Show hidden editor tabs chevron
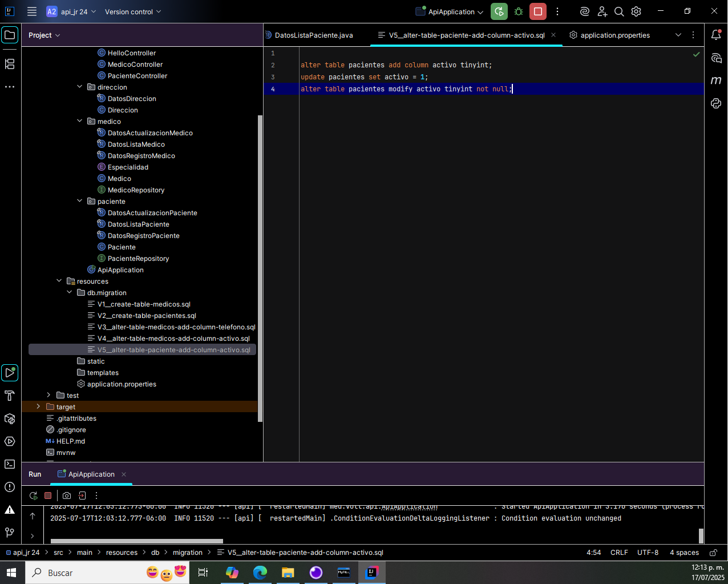 678,35
